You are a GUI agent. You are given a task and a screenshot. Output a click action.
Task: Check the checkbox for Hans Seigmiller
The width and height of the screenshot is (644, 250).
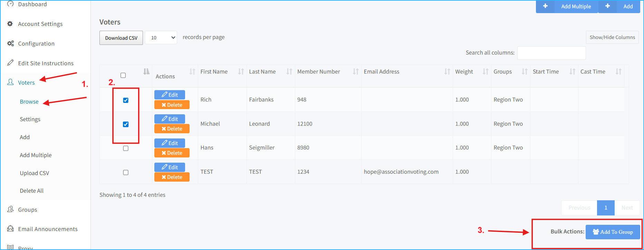coord(126,148)
